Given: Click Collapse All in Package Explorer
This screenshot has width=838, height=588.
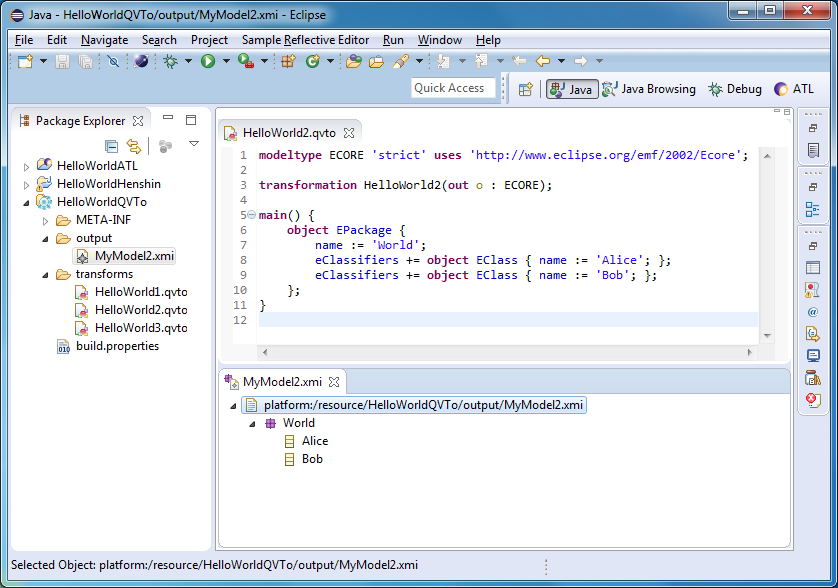Looking at the screenshot, I should click(111, 146).
